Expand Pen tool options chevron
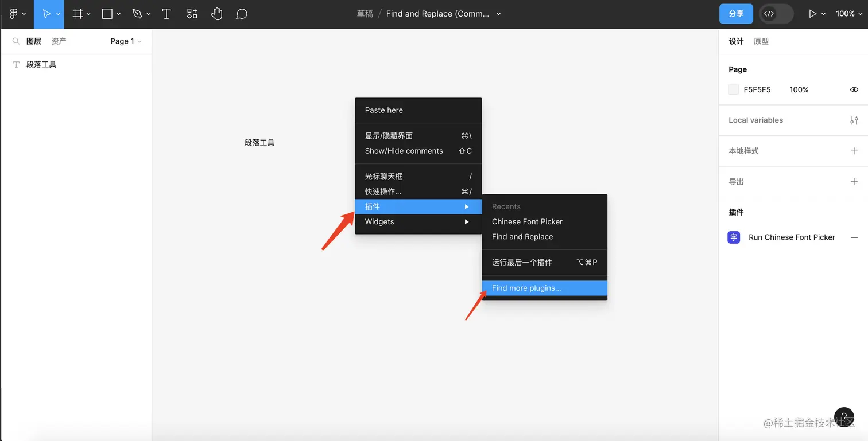Screen dimensions: 868x441 149,14
